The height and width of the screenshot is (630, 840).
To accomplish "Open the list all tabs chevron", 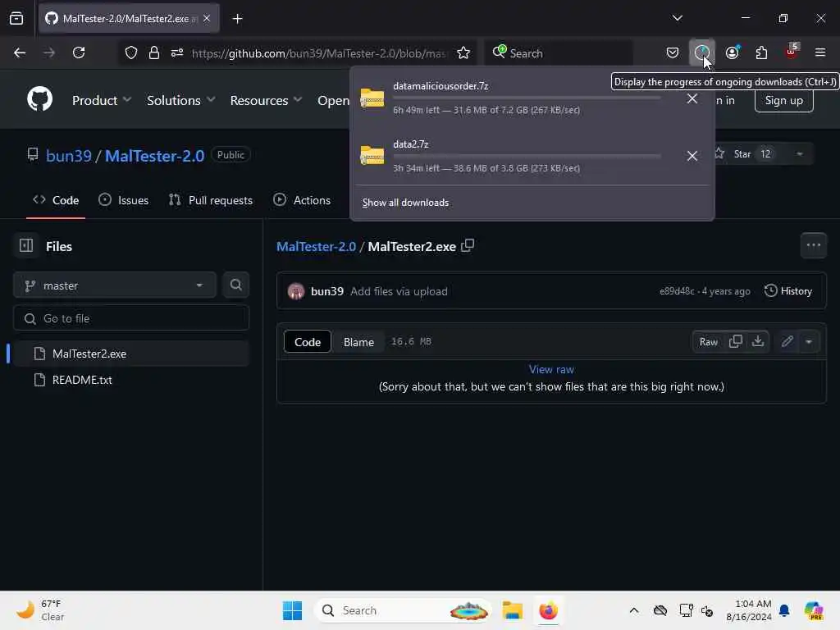I will 677,18.
